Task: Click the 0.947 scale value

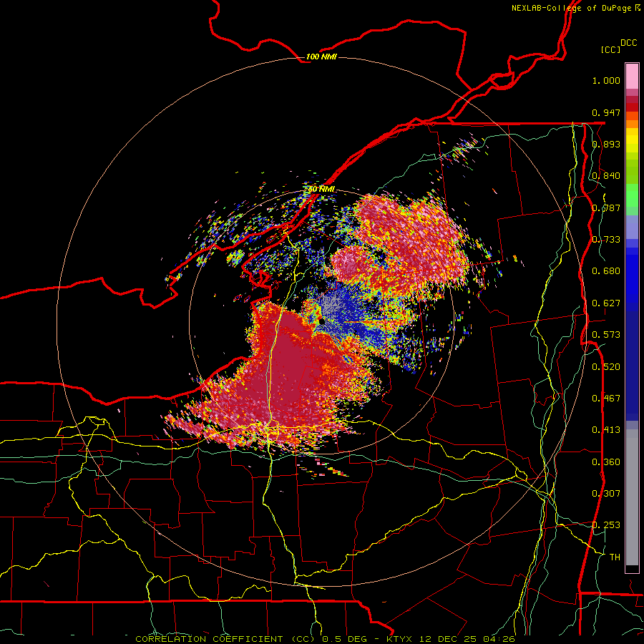Action: 606,112
